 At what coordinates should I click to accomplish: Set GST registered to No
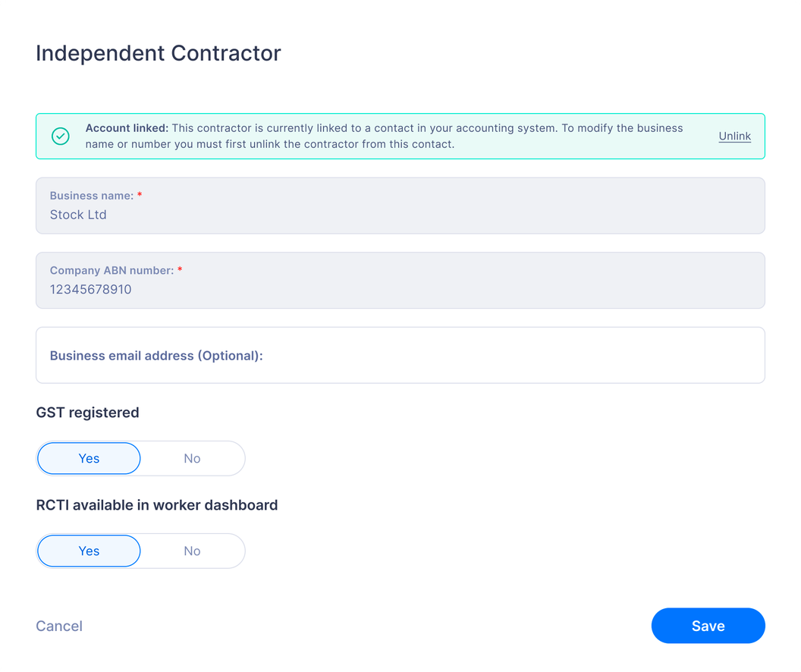pyautogui.click(x=192, y=459)
